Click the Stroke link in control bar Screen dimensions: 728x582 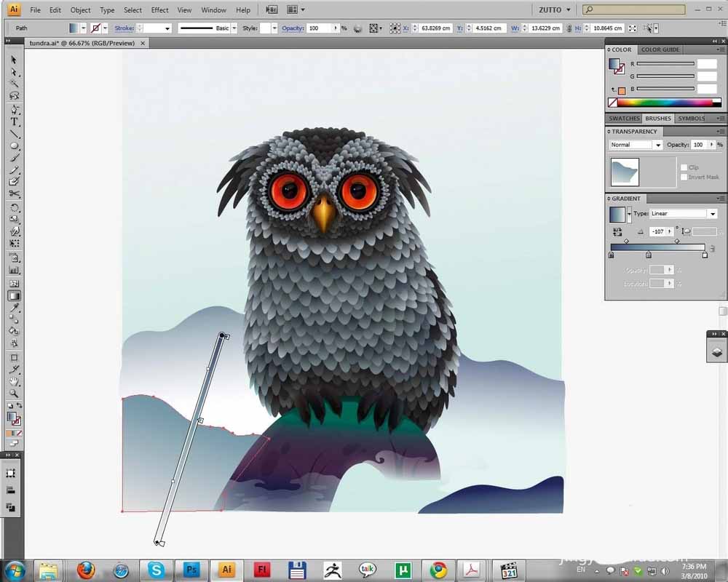click(124, 28)
